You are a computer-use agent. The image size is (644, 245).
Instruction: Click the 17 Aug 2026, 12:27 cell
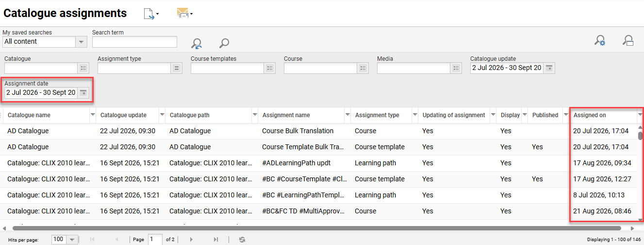click(x=603, y=179)
